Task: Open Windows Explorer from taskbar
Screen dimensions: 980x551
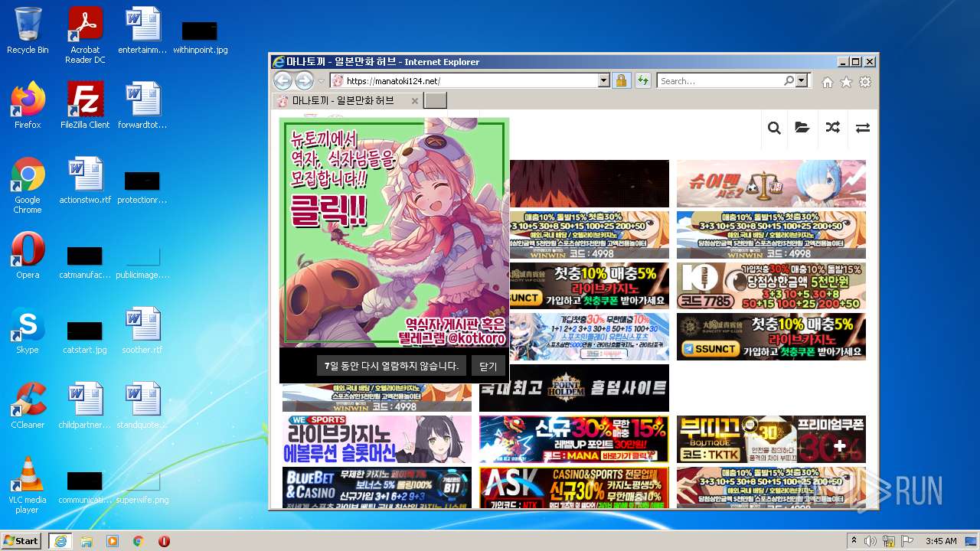Action: click(87, 540)
